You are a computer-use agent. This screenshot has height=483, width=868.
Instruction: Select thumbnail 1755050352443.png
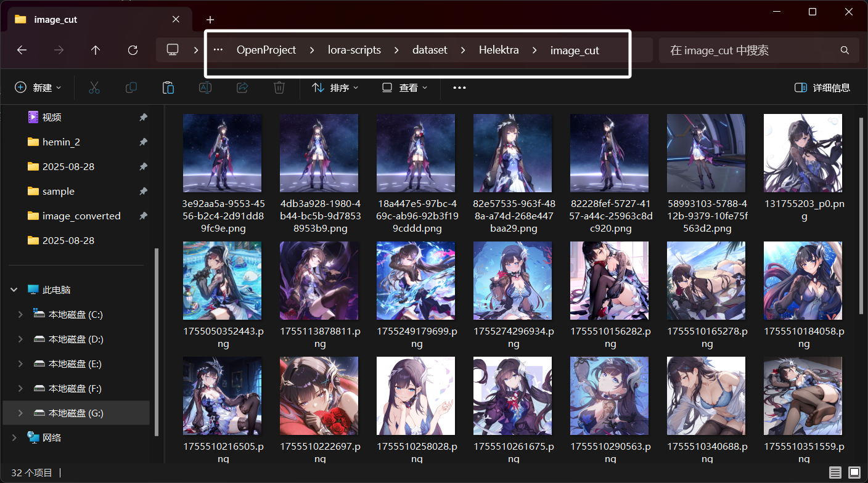tap(222, 280)
